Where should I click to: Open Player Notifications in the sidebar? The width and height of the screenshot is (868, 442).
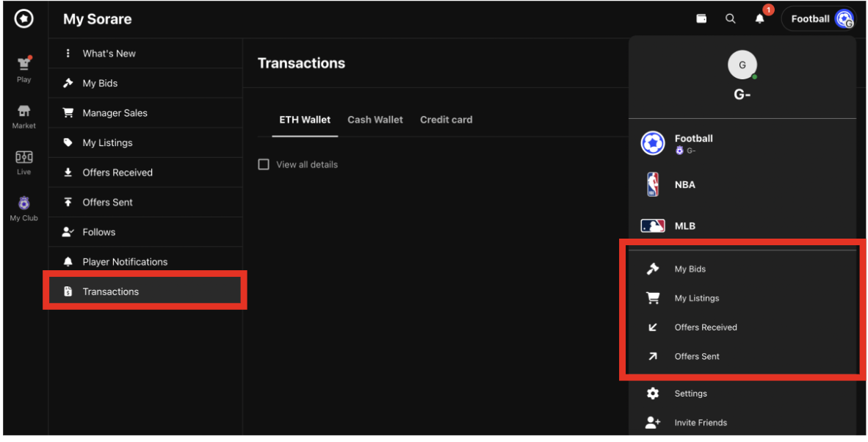(145, 261)
